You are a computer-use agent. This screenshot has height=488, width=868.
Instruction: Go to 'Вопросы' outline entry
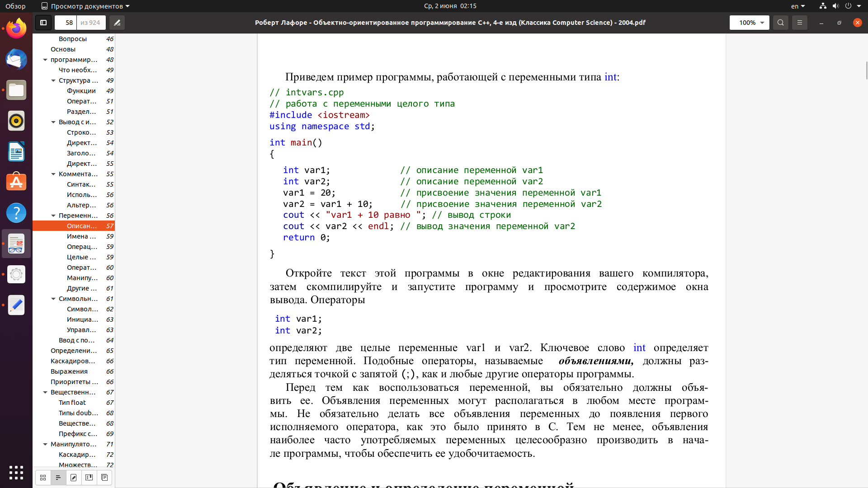(x=74, y=39)
